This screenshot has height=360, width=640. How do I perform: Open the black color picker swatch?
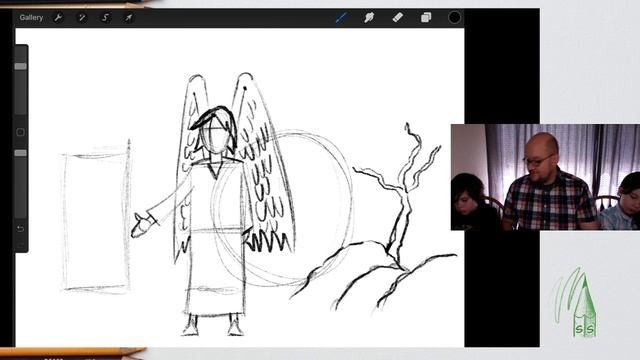454,18
